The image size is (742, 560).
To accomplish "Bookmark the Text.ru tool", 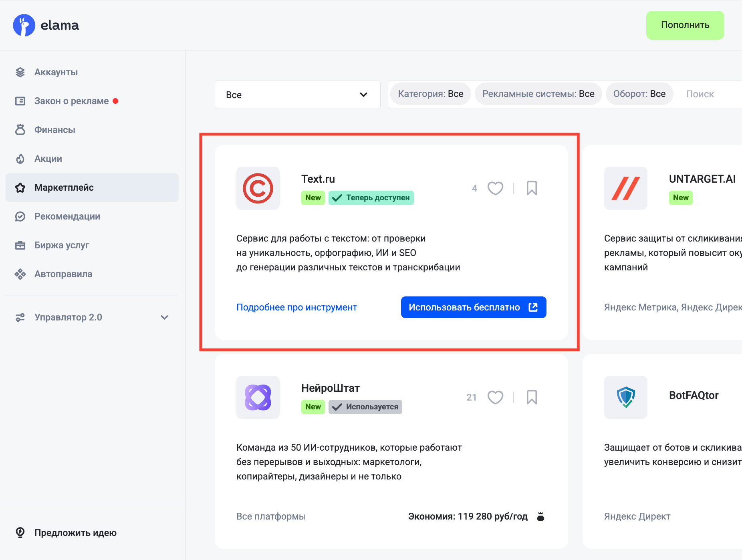I will click(x=532, y=188).
